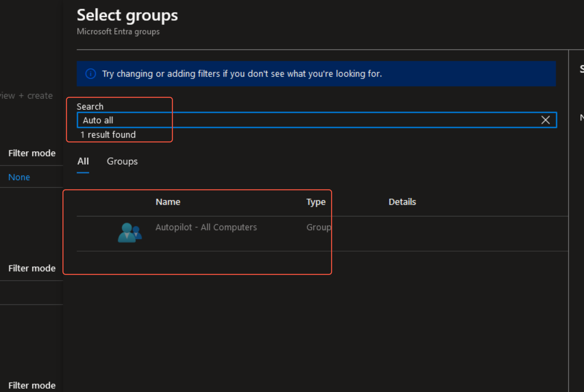Screen dimensions: 584x392
Task: Click the Group type cell in result row
Action: coord(318,227)
